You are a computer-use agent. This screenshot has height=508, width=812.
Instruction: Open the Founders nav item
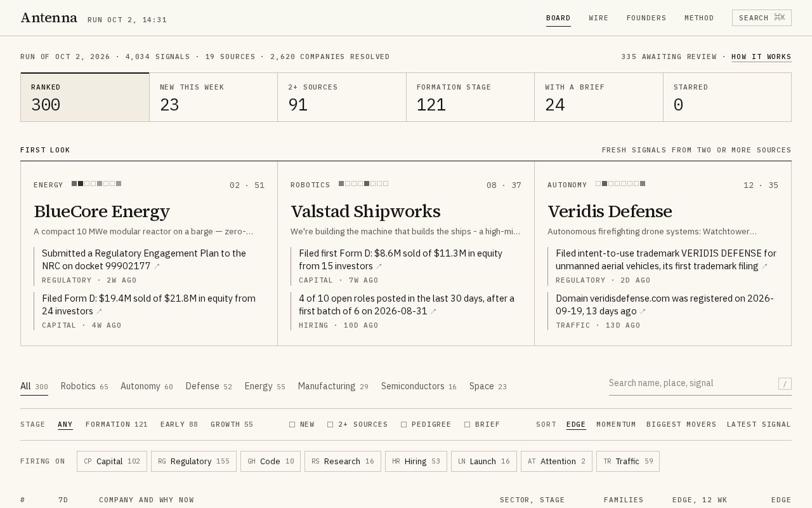(x=646, y=18)
